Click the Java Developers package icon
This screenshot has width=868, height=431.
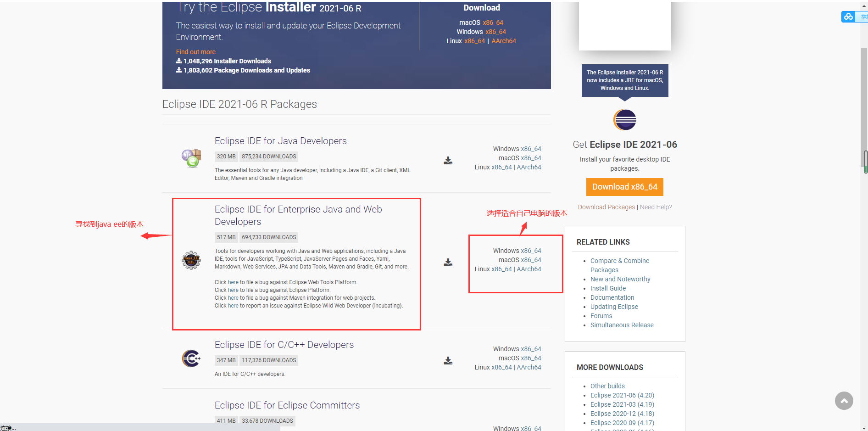pyautogui.click(x=191, y=158)
